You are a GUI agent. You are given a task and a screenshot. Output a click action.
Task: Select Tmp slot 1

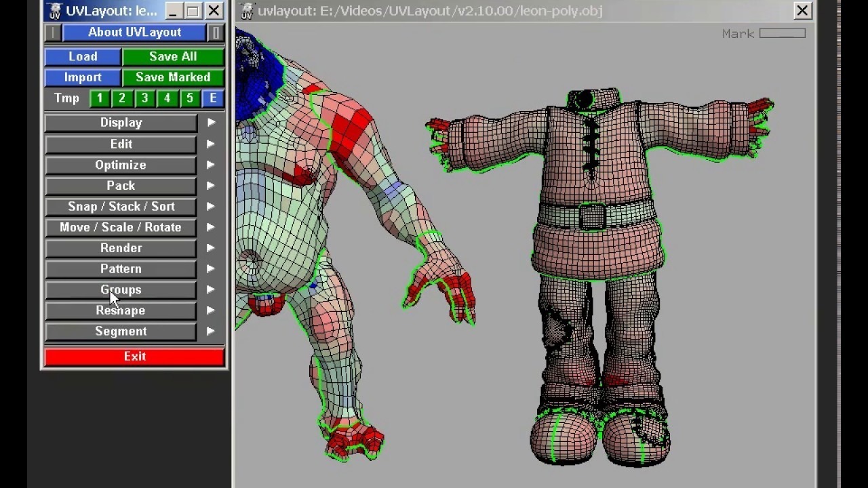[x=100, y=98]
